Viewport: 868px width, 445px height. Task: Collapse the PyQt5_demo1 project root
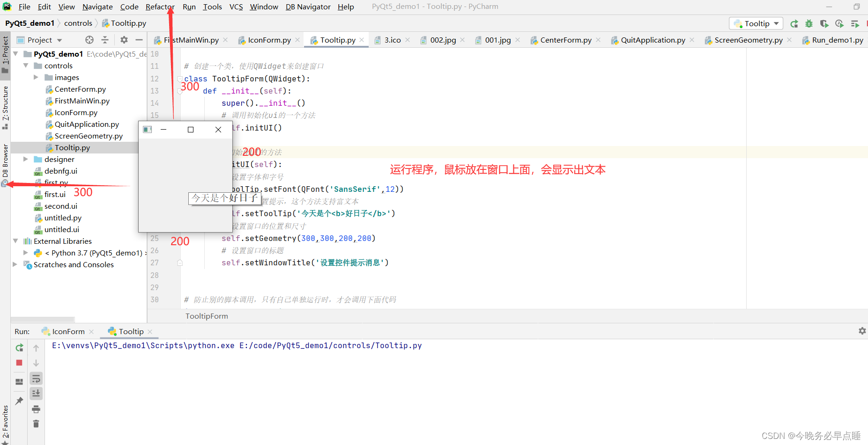pos(15,54)
